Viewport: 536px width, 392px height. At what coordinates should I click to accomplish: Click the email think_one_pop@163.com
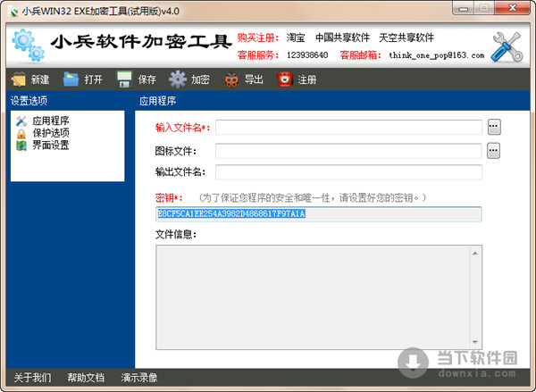click(437, 55)
